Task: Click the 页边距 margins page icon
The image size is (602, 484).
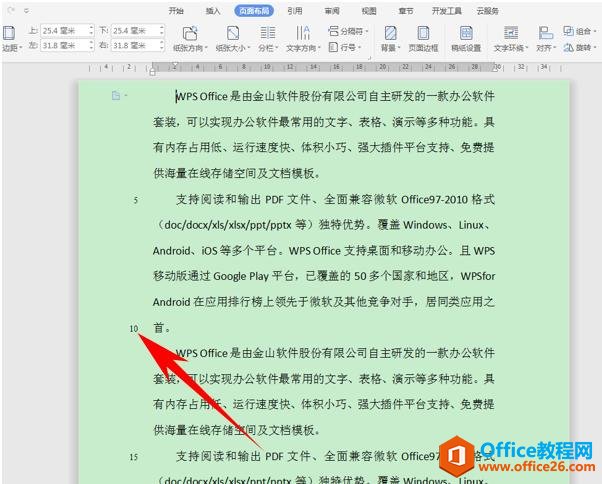Action: pos(9,33)
